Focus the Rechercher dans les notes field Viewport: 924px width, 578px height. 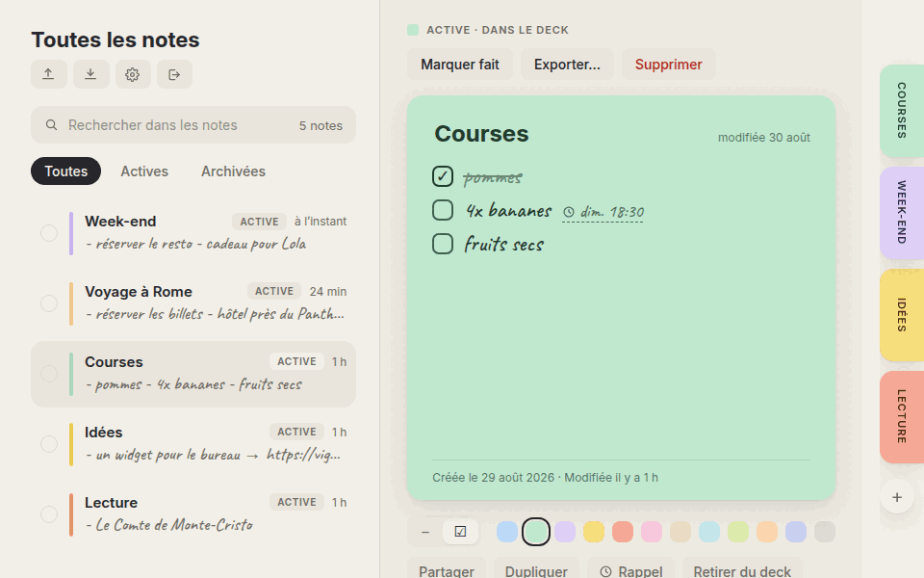[193, 125]
